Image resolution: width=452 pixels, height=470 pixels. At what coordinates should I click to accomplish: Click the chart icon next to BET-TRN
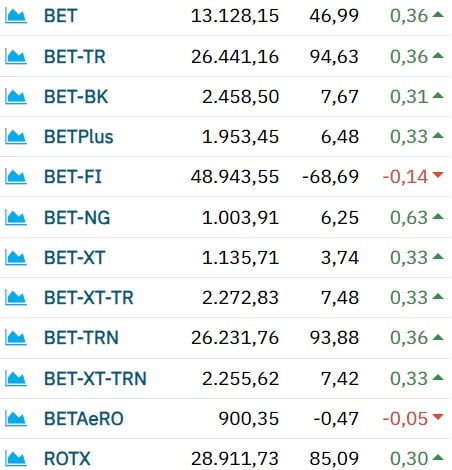point(16,338)
